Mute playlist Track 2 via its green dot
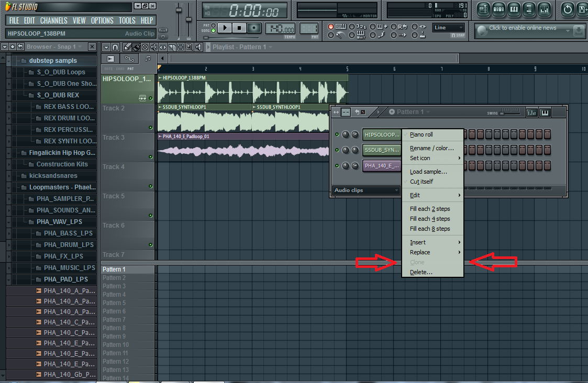The image size is (588, 383). [x=151, y=128]
